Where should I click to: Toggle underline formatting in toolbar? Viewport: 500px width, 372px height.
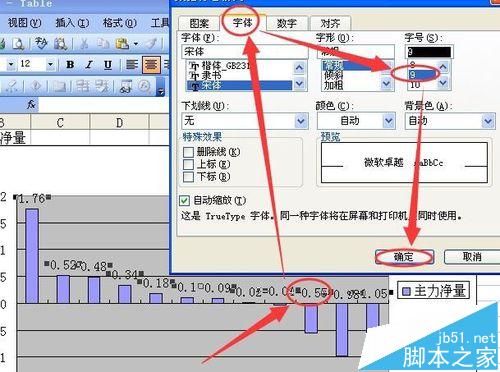tap(107, 64)
